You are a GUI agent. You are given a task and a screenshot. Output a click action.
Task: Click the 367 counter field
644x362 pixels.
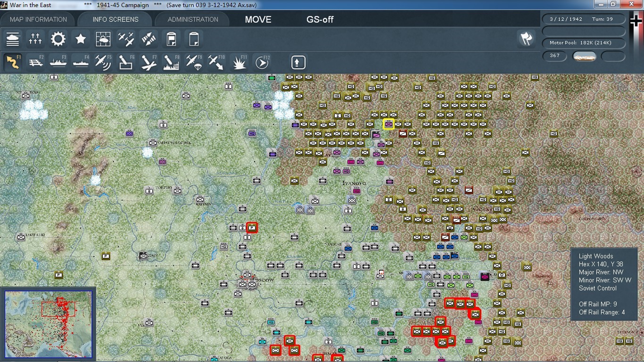click(x=555, y=56)
